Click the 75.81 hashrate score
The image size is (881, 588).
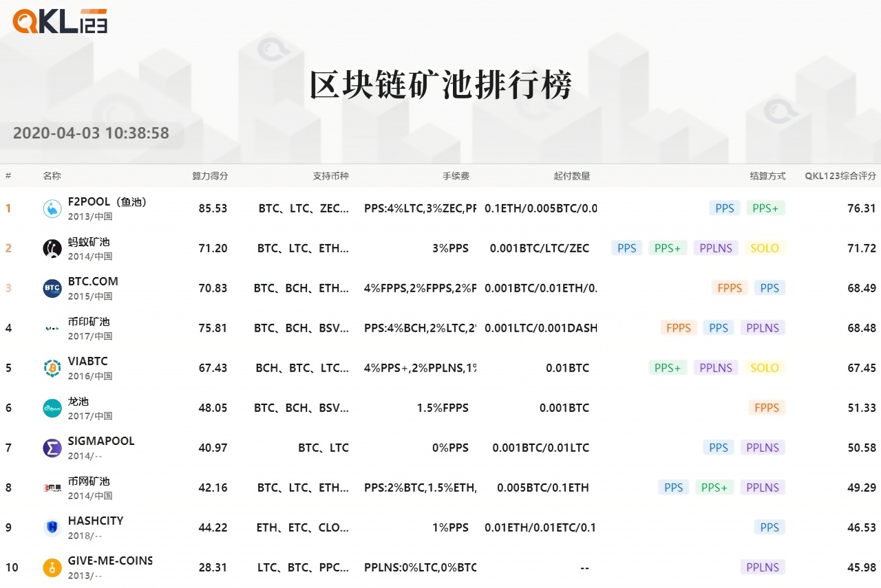click(x=213, y=328)
